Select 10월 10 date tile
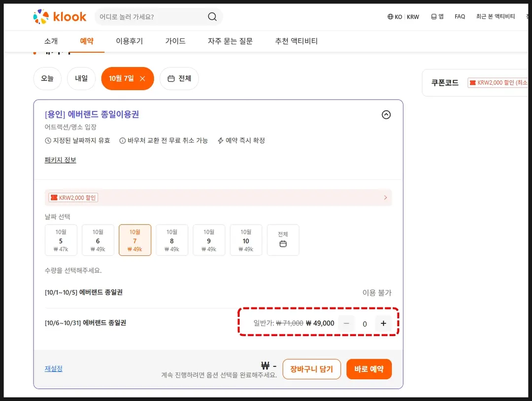This screenshot has height=401, width=532. point(246,240)
